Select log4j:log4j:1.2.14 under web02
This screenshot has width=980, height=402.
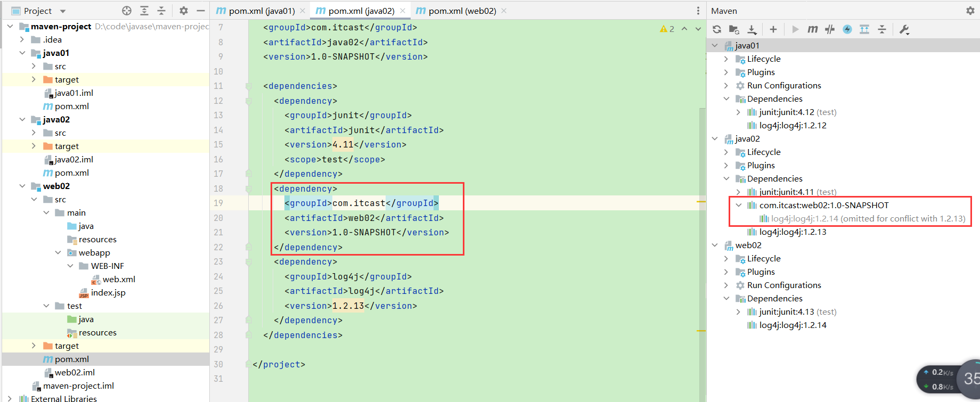pyautogui.click(x=787, y=325)
